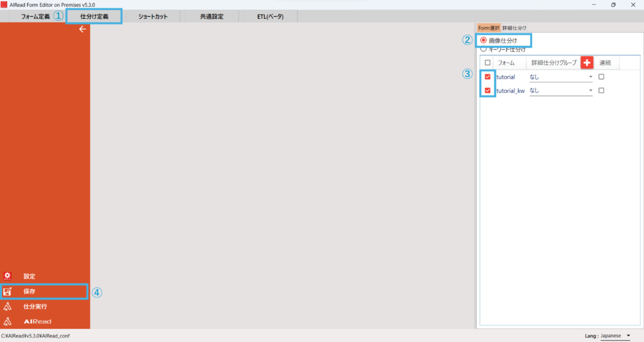This screenshot has width=644, height=342.
Task: Open the Lang Japanese language dropdown
Action: pyautogui.click(x=615, y=336)
